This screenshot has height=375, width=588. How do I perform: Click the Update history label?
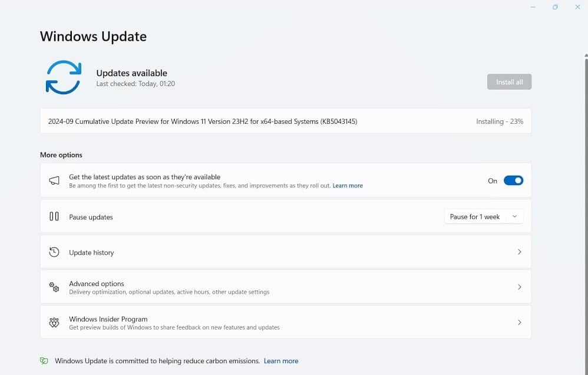click(x=91, y=252)
